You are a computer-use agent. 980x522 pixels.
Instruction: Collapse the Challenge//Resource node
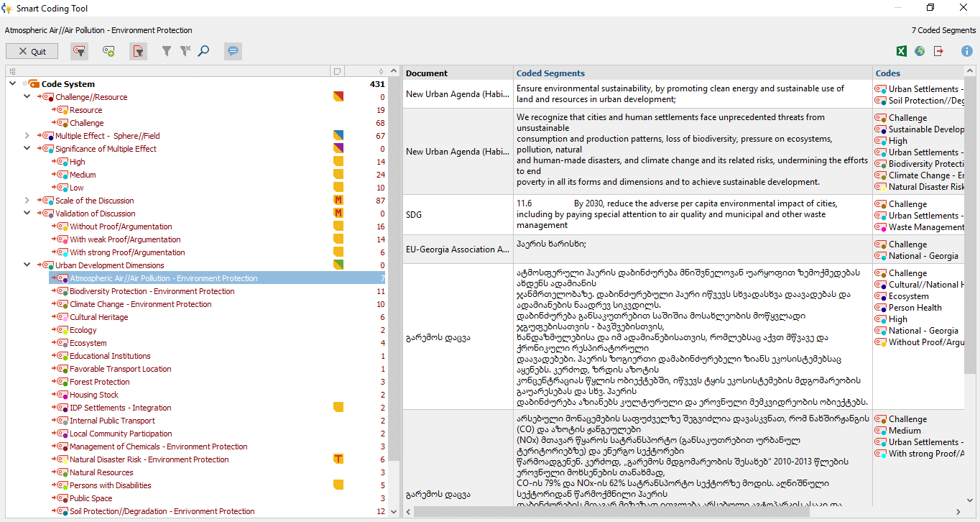click(x=27, y=97)
